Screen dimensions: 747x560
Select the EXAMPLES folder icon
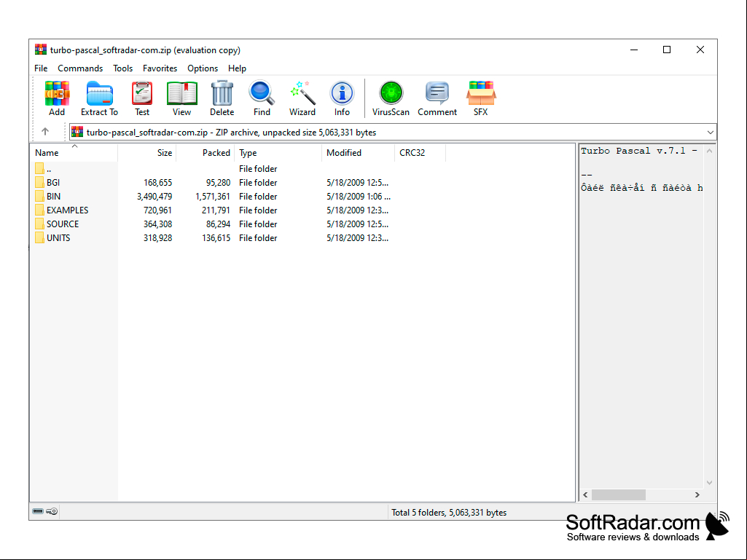(x=39, y=210)
